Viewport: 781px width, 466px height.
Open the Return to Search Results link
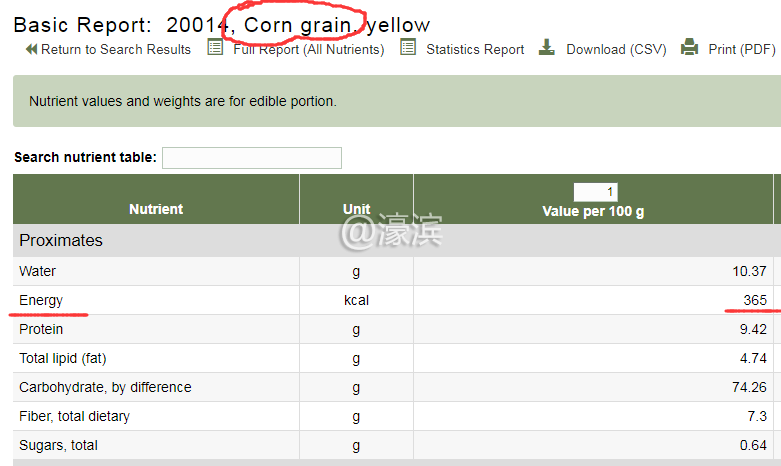(115, 49)
